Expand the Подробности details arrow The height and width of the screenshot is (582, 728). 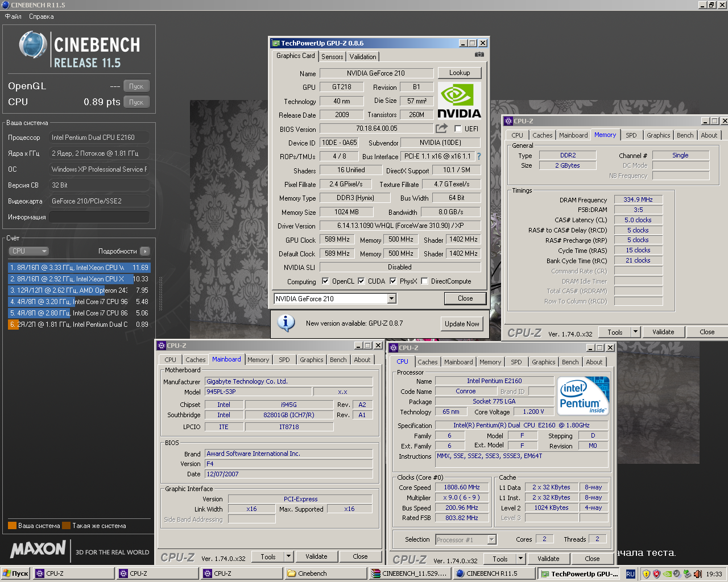[x=145, y=251]
